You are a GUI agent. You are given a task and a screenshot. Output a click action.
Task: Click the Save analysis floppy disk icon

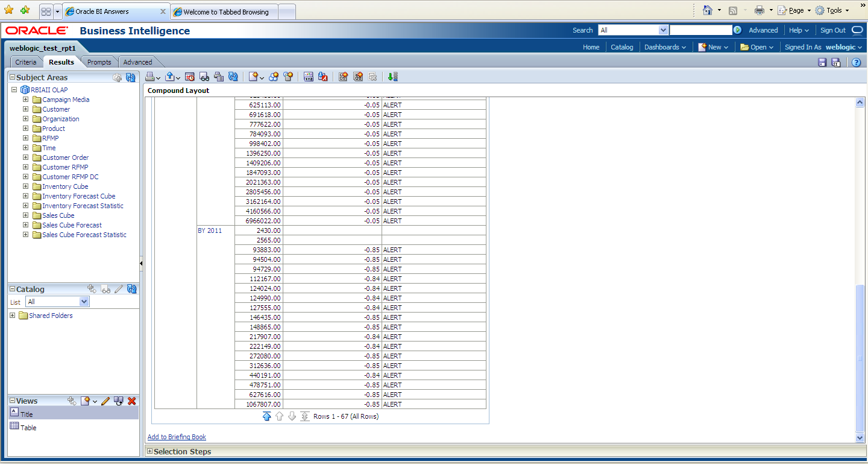tap(822, 62)
